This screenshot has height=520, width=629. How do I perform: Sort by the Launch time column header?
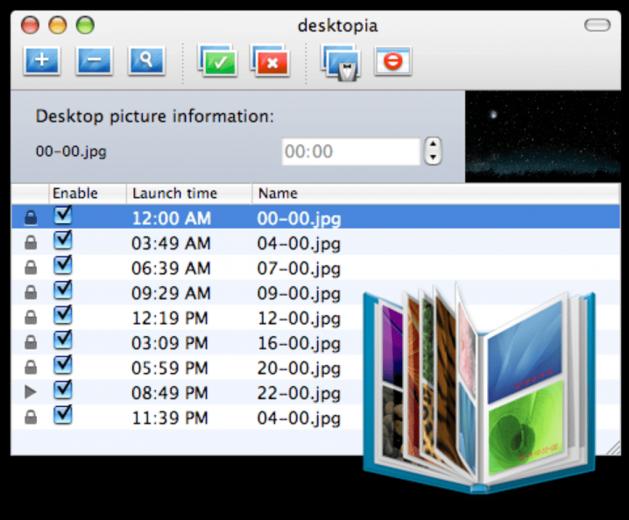[189, 193]
